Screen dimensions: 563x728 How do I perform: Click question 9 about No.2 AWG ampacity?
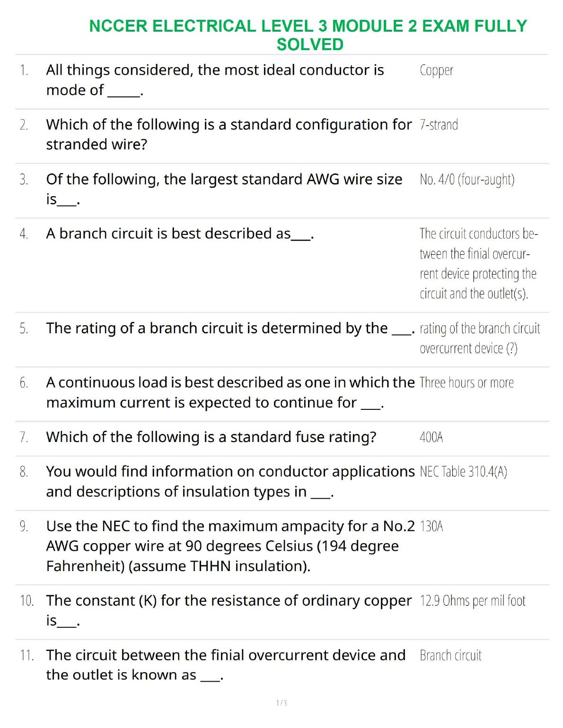click(x=230, y=546)
